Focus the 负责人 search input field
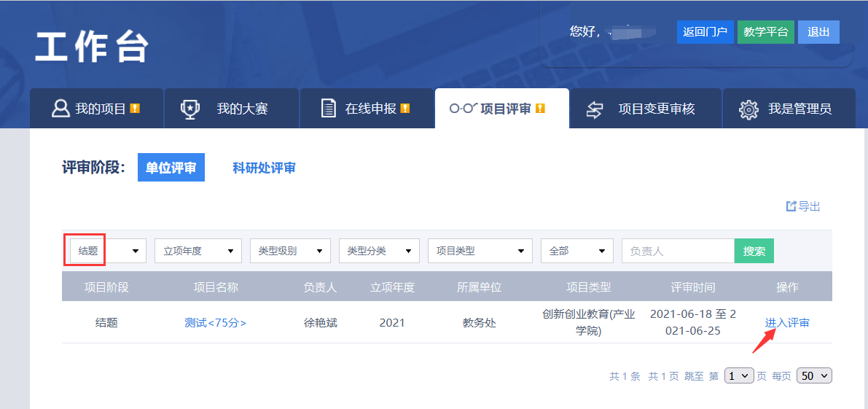Viewport: 868px width, 409px height. click(x=677, y=251)
